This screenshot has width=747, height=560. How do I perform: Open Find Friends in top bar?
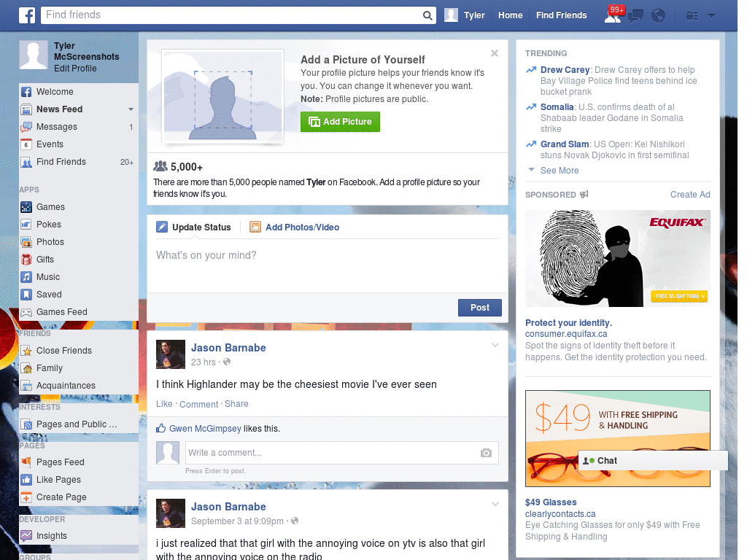click(561, 15)
